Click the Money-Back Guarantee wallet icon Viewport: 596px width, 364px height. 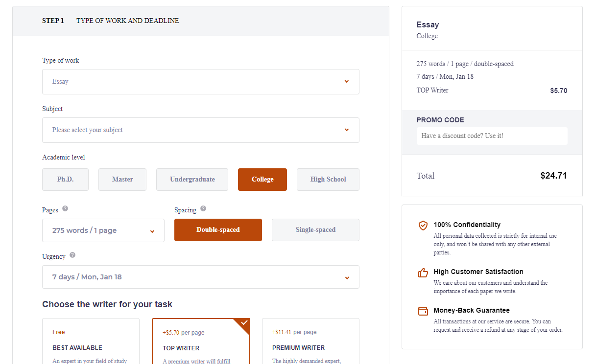pyautogui.click(x=423, y=311)
